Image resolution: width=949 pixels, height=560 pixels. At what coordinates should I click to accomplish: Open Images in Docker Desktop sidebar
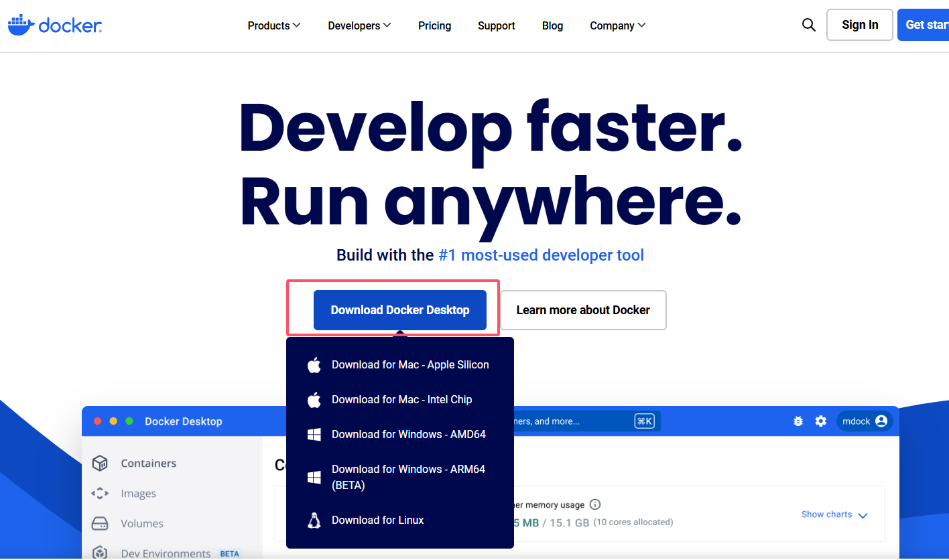[139, 493]
